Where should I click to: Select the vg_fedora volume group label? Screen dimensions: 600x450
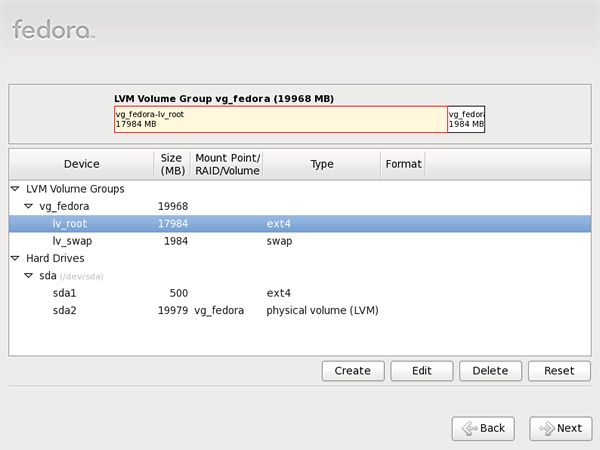point(64,206)
